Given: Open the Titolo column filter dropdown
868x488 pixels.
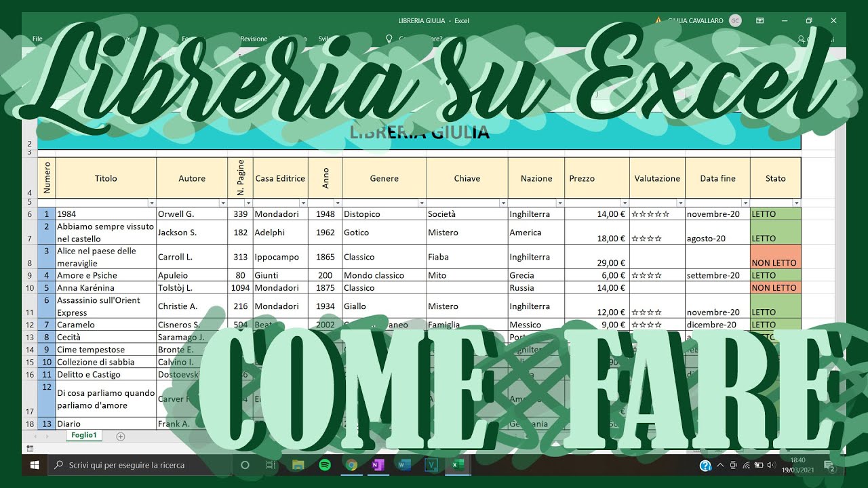Looking at the screenshot, I should point(152,203).
